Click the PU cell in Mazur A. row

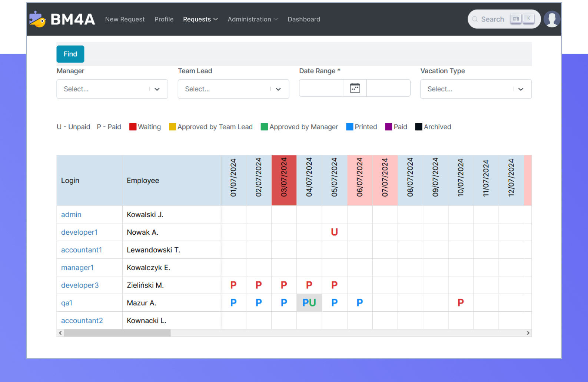309,303
